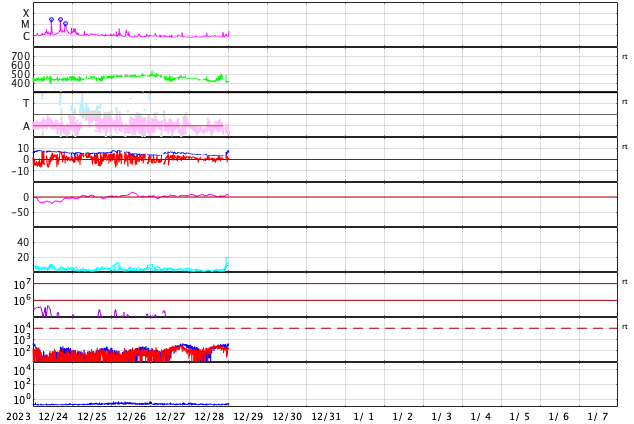Click the cyan spike near 12/28 end
Screen dimensions: 634x424
coord(227,263)
